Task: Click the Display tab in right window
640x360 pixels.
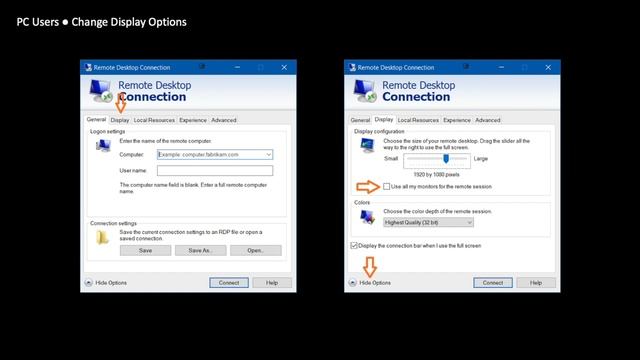Action: pos(384,120)
